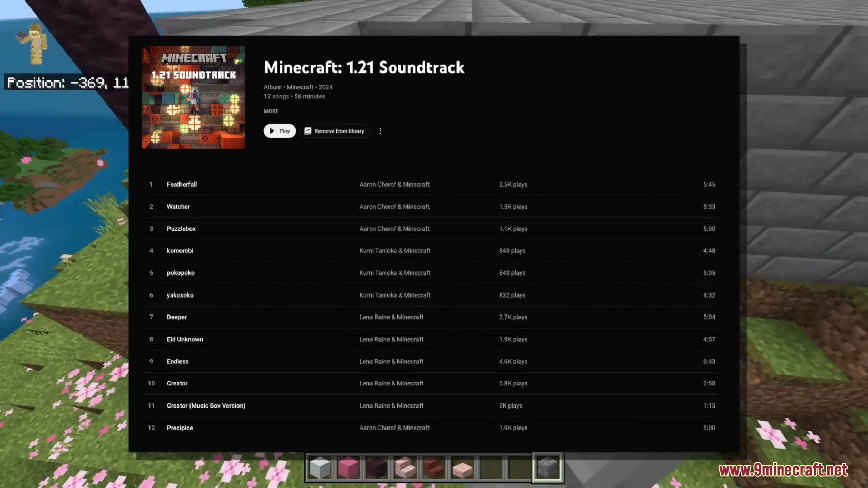Screen dimensions: 868x488
Task: Open artist link for the Puzzlebox track
Action: tap(394, 229)
